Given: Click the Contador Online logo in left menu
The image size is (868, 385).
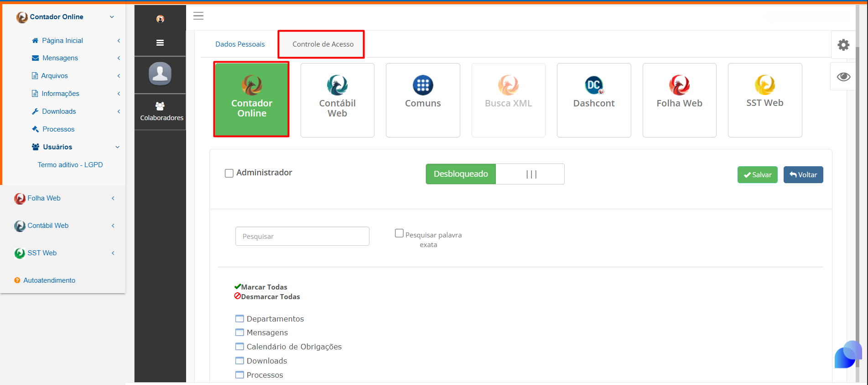Looking at the screenshot, I should 22,17.
